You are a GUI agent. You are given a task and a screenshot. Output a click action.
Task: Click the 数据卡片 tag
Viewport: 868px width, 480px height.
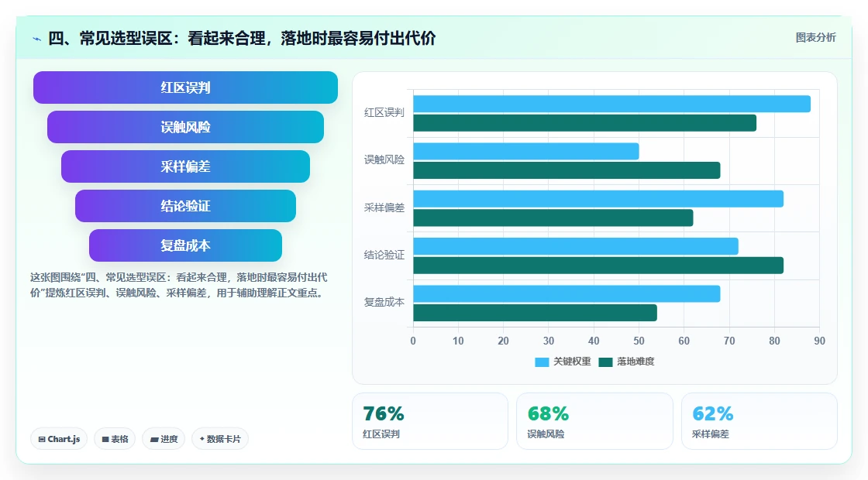pyautogui.click(x=220, y=439)
